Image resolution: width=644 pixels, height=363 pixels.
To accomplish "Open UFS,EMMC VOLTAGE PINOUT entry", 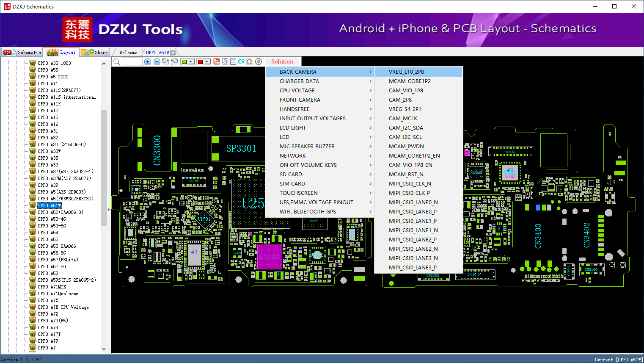I will coord(319,202).
